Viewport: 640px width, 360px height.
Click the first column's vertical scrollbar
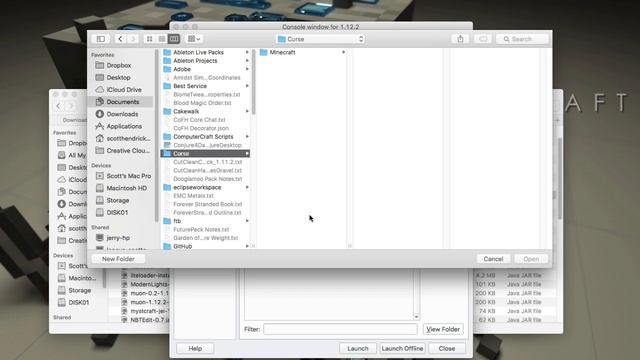click(253, 82)
